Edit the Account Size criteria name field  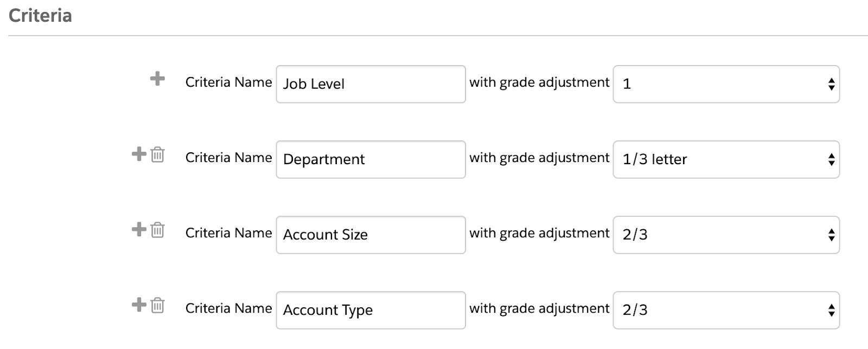[371, 235]
